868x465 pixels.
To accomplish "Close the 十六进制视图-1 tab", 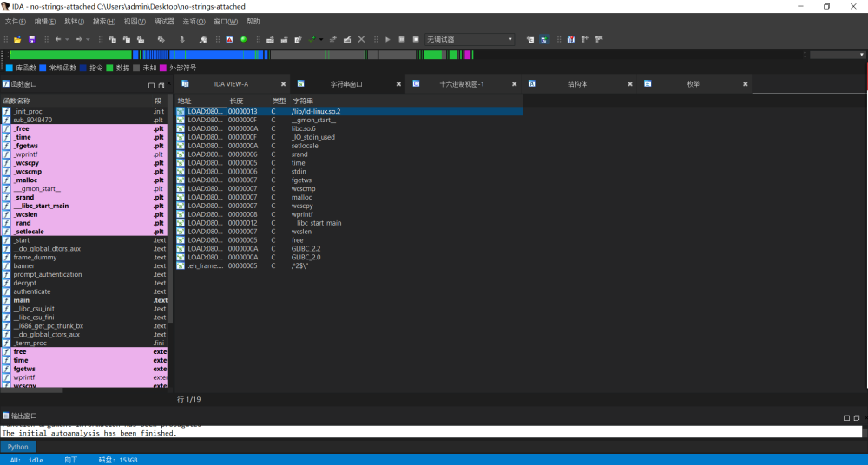I will pos(514,84).
